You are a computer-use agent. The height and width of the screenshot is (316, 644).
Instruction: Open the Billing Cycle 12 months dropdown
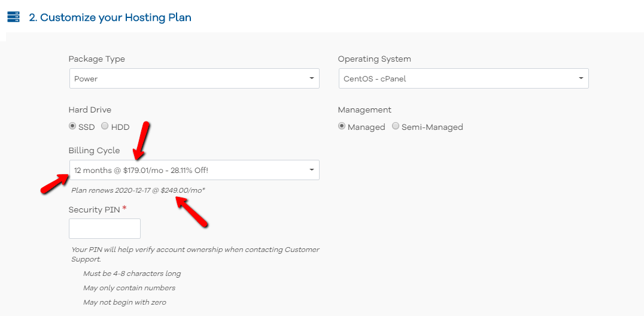click(x=194, y=170)
